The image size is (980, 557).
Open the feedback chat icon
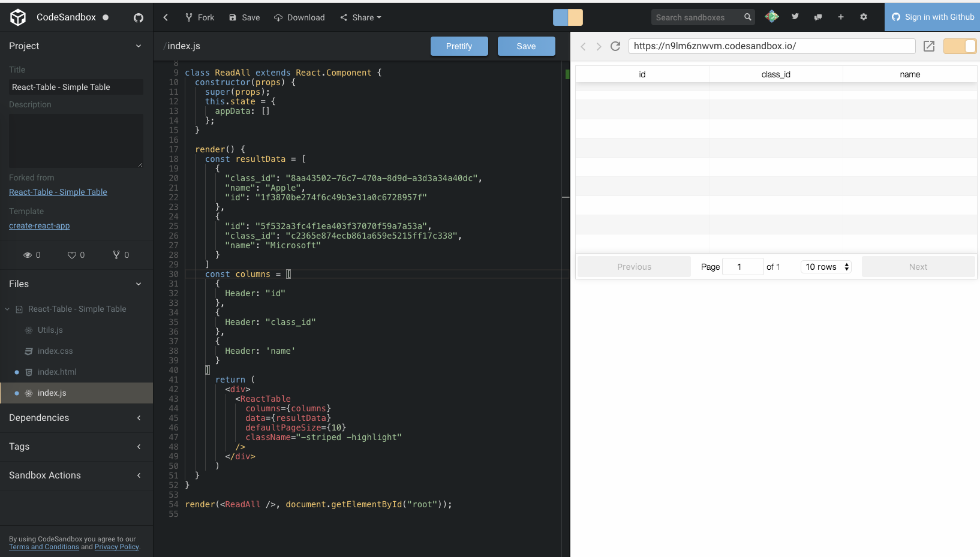[817, 17]
